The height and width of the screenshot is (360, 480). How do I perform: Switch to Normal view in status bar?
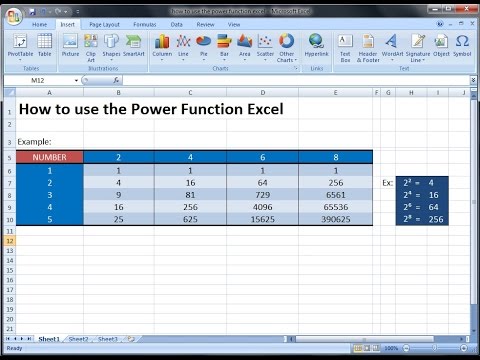(x=358, y=348)
